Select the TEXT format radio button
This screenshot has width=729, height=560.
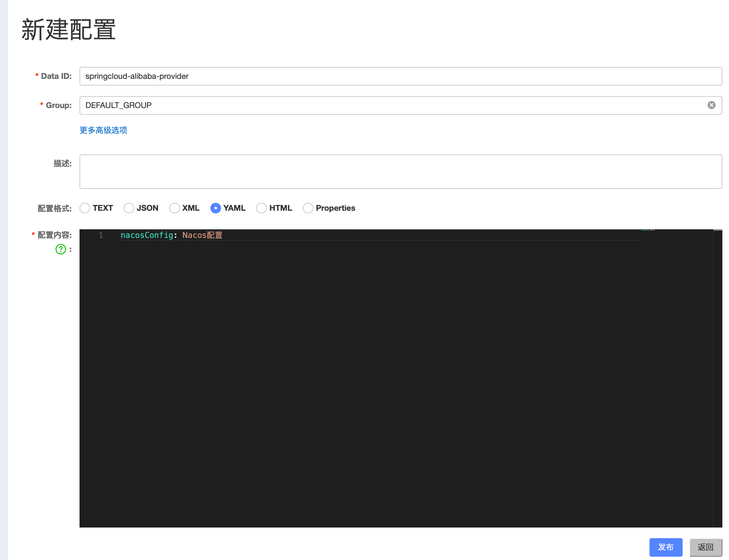[85, 208]
